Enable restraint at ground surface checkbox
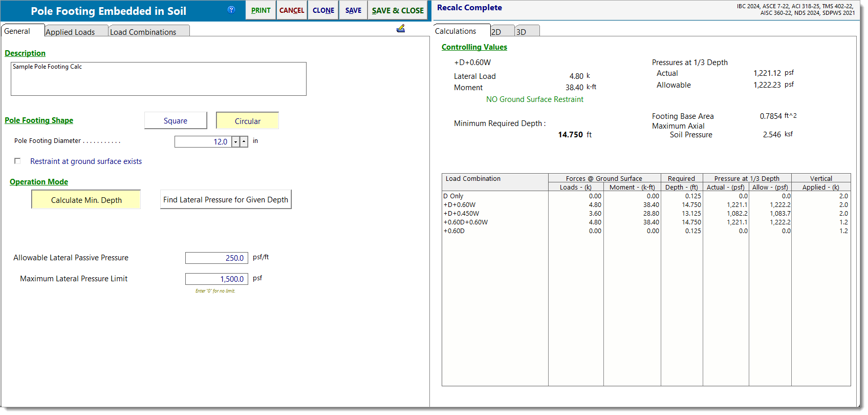 point(17,161)
